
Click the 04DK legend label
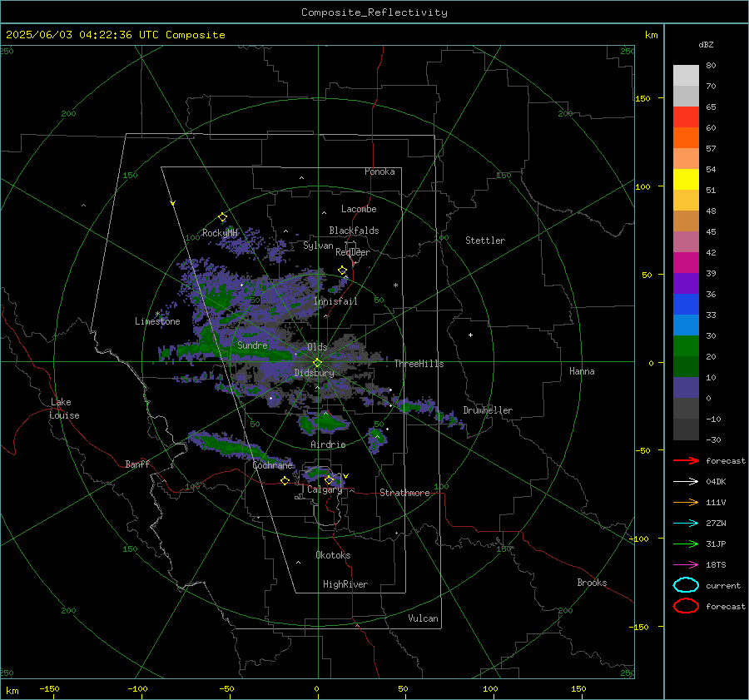point(716,482)
